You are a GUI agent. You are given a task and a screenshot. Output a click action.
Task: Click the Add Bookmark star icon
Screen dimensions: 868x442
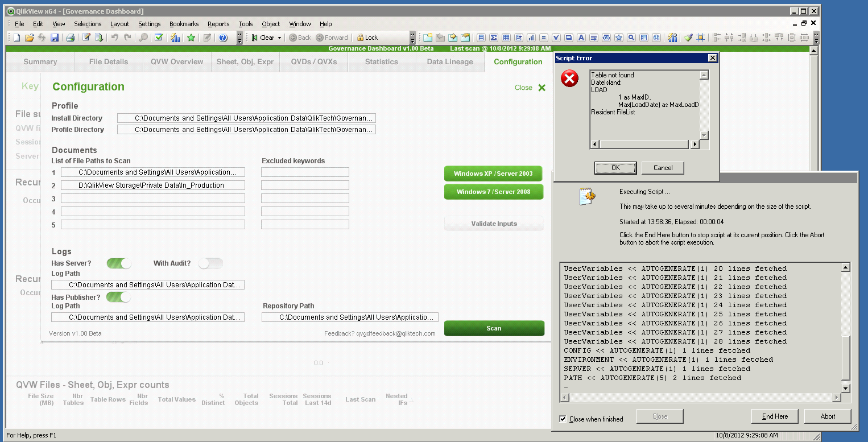(x=191, y=38)
